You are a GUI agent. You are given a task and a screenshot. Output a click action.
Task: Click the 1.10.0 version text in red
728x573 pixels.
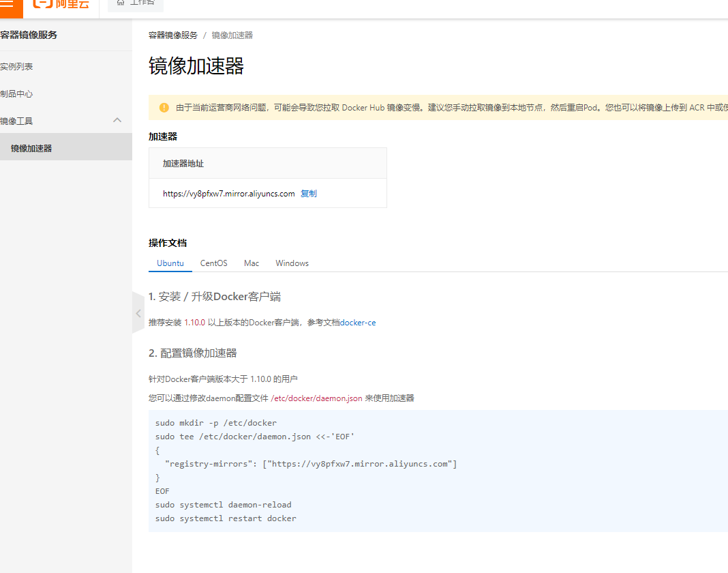[x=194, y=323]
